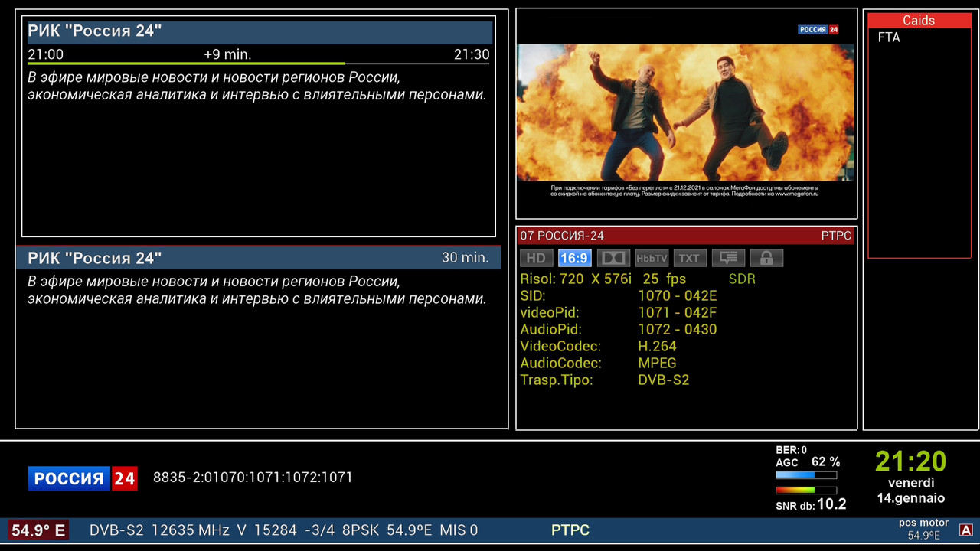Image resolution: width=980 pixels, height=551 pixels.
Task: Click the HbbTV indicator icon
Action: click(652, 258)
